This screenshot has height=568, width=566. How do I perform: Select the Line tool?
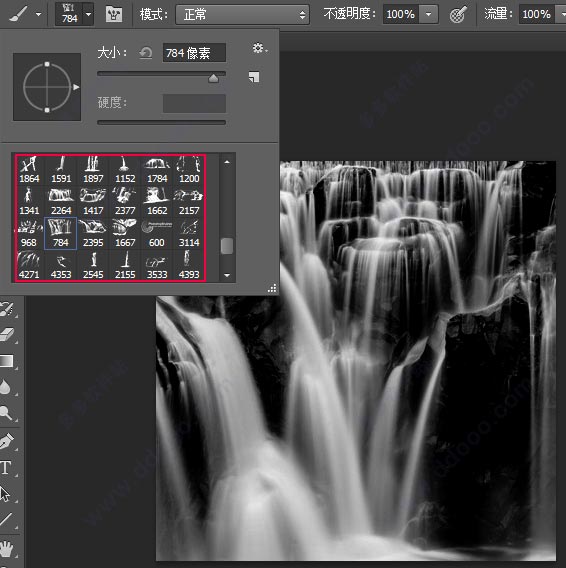tap(6, 519)
